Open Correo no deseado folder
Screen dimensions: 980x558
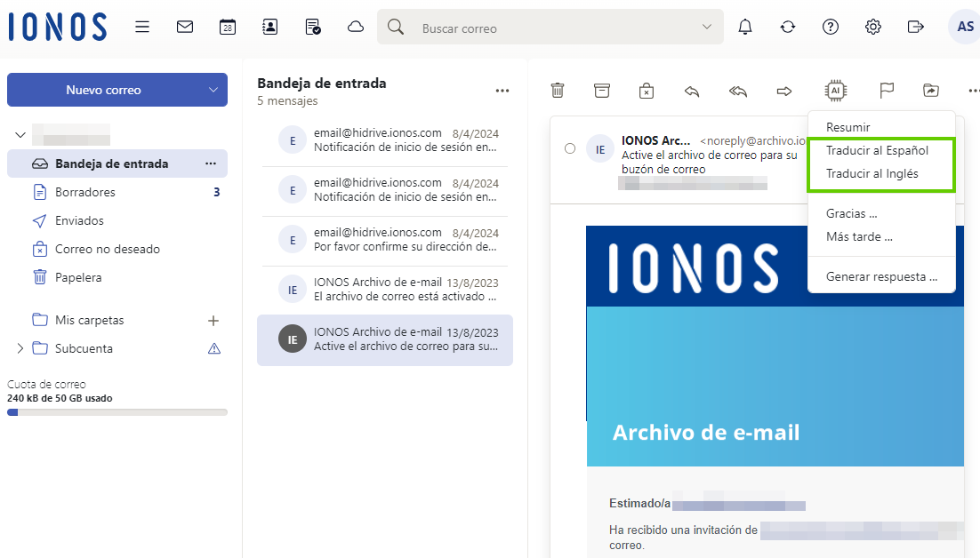117,249
